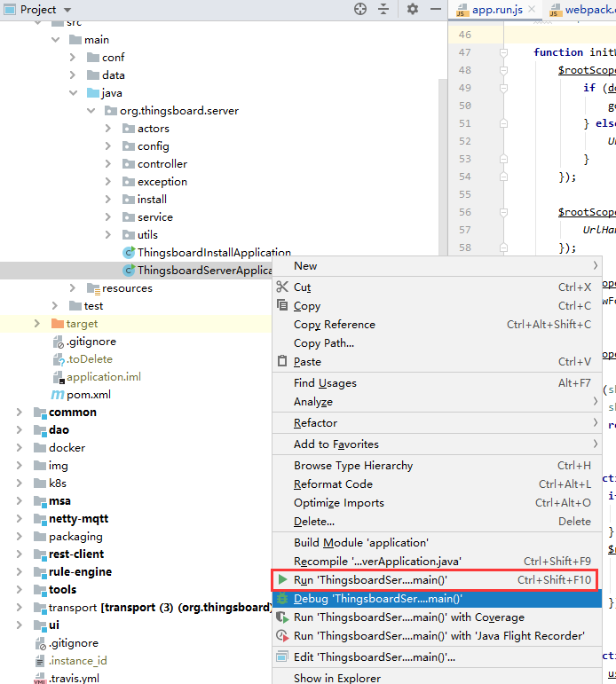616x684 pixels.
Task: Select ThingsboardInstallApplication class icon
Action: coord(129,253)
